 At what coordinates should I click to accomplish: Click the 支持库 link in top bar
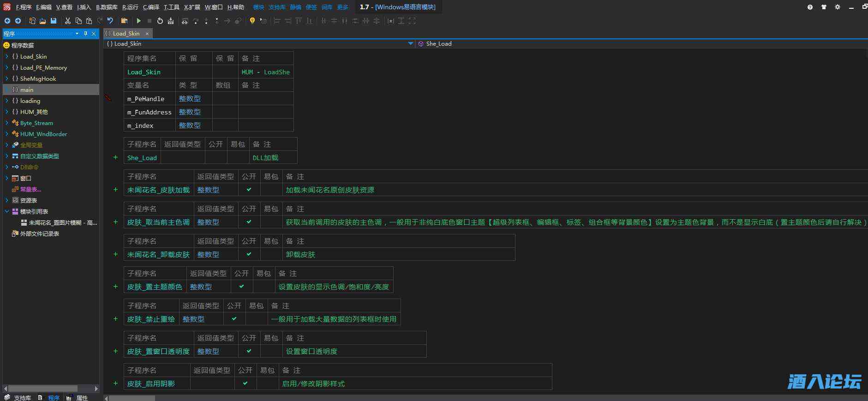click(x=277, y=7)
